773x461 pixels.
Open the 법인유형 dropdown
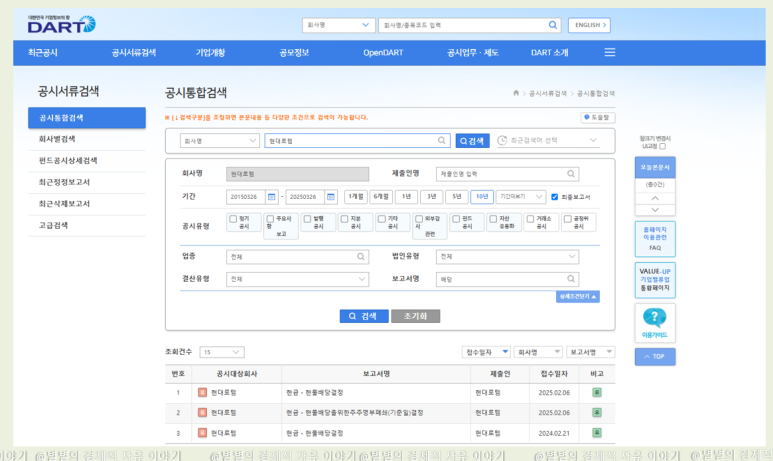507,256
